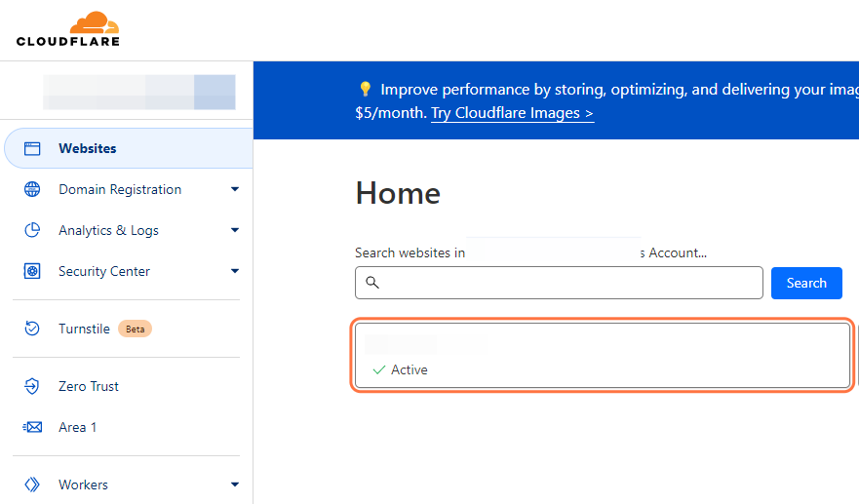Image resolution: width=859 pixels, height=504 pixels.
Task: Click the Analytics & Logs pie chart icon
Action: 32,231
